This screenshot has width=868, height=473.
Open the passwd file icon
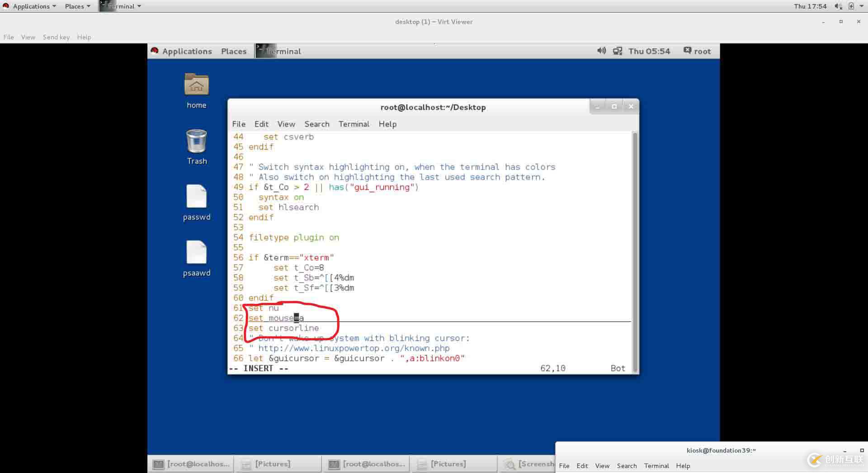pyautogui.click(x=196, y=197)
